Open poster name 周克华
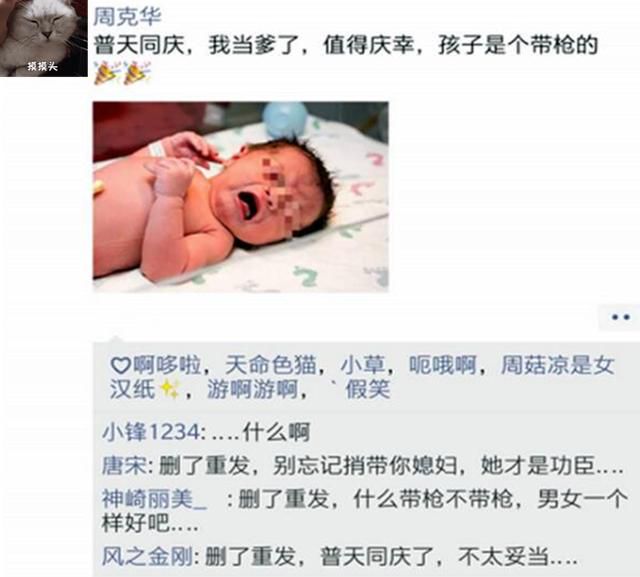 (127, 16)
